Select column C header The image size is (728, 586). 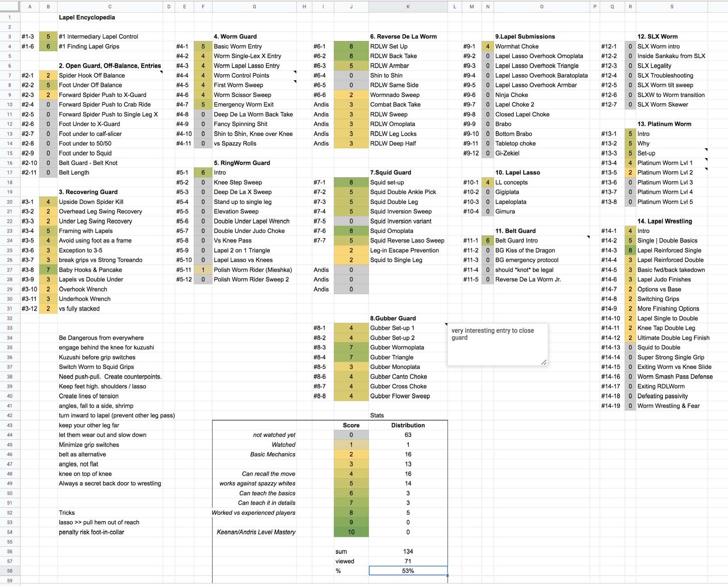point(110,6)
